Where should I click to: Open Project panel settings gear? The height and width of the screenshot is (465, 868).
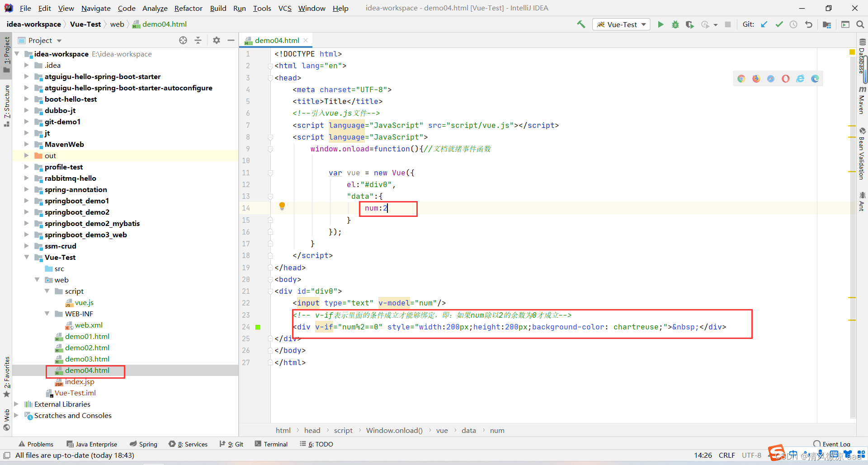(x=217, y=40)
